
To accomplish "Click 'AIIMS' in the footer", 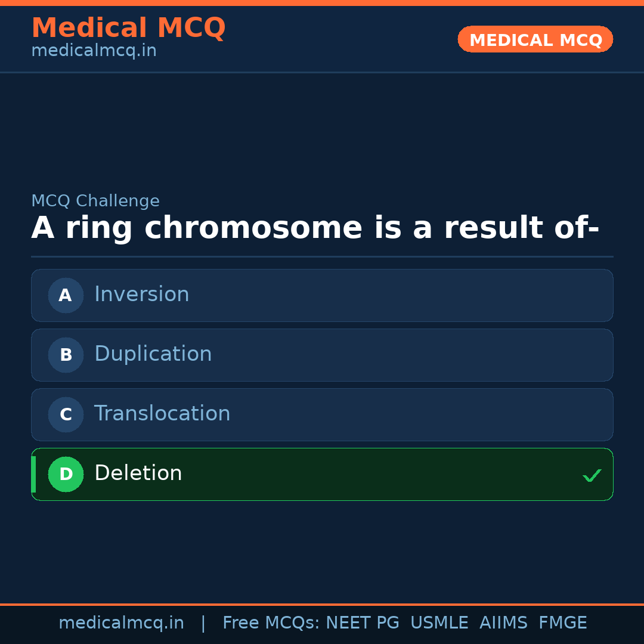I will (503, 623).
